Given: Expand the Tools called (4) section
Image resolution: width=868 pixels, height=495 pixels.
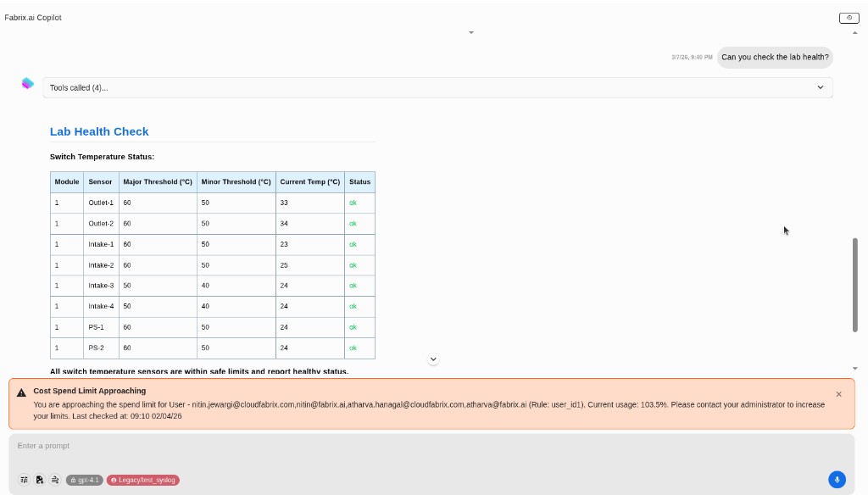Looking at the screenshot, I should coord(819,87).
